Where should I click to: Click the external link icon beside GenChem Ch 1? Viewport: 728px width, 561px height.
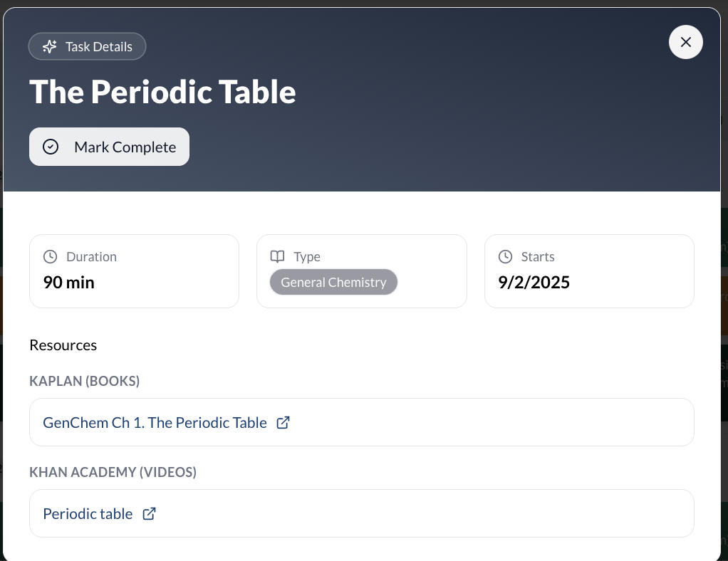pos(283,423)
